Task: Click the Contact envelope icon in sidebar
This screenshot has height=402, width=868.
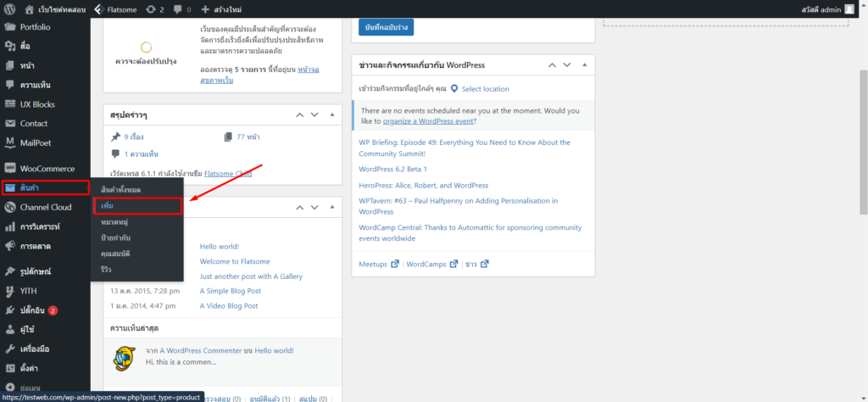Action: pos(9,124)
